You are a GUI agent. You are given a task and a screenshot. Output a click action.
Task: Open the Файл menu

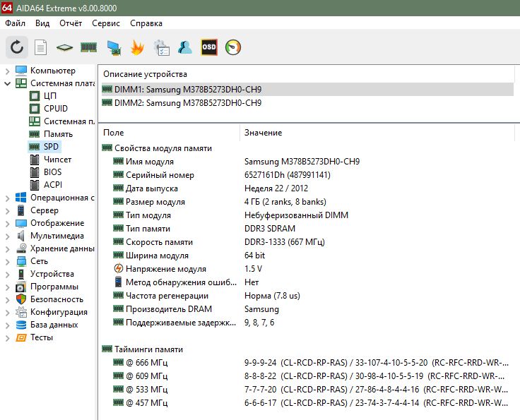tap(16, 23)
